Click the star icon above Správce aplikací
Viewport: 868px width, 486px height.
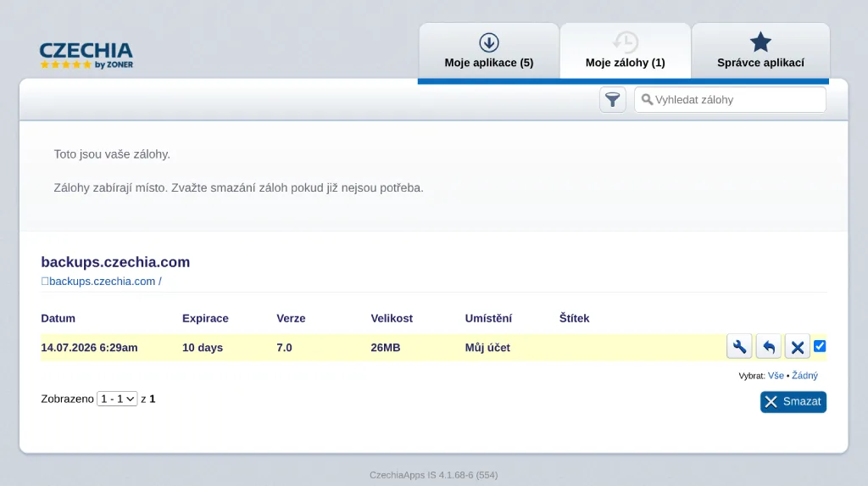pyautogui.click(x=760, y=42)
